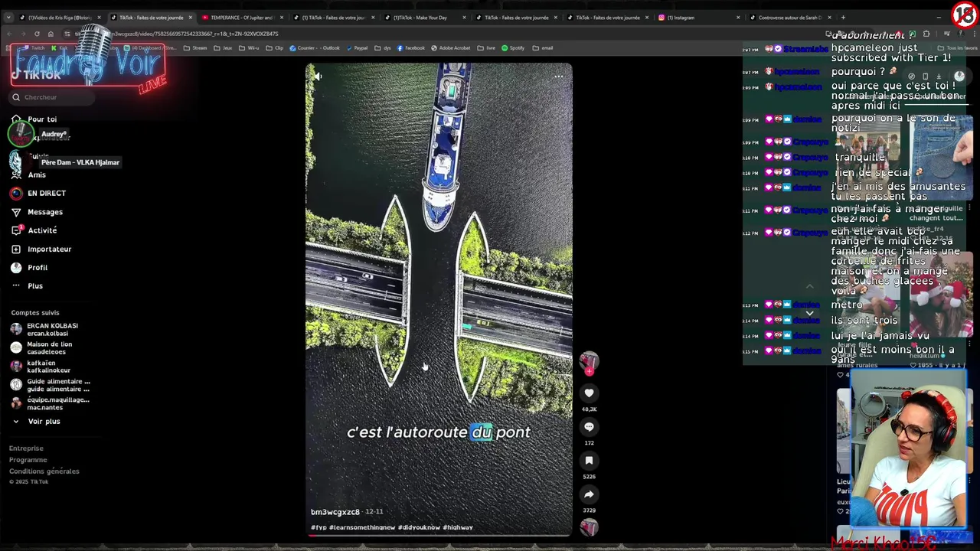This screenshot has width=980, height=551.
Task: Click the #didyouknow hashtag
Action: [419, 527]
